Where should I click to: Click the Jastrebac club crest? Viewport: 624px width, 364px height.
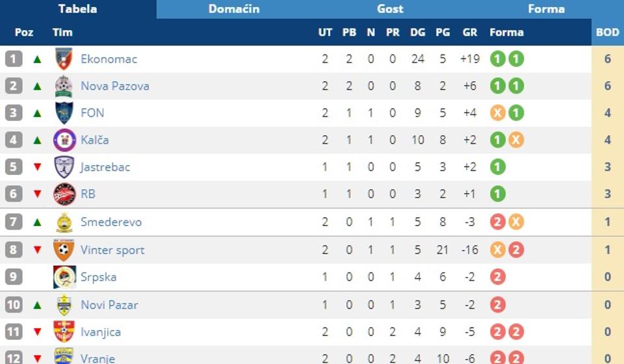(64, 167)
